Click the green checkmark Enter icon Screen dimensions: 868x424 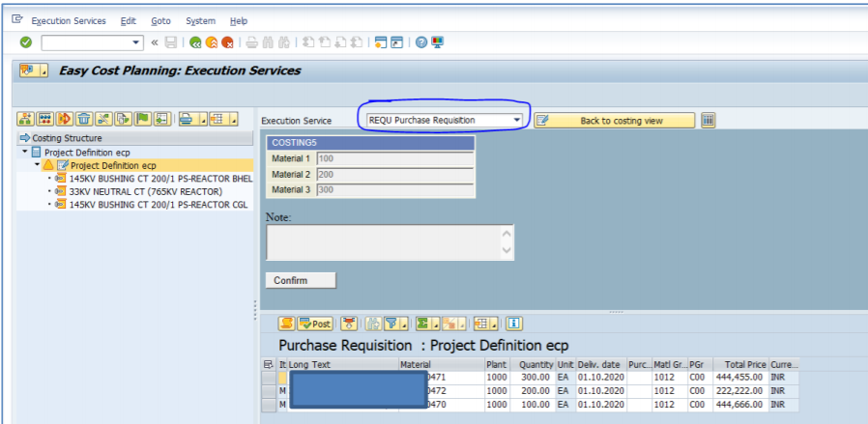pyautogui.click(x=25, y=42)
